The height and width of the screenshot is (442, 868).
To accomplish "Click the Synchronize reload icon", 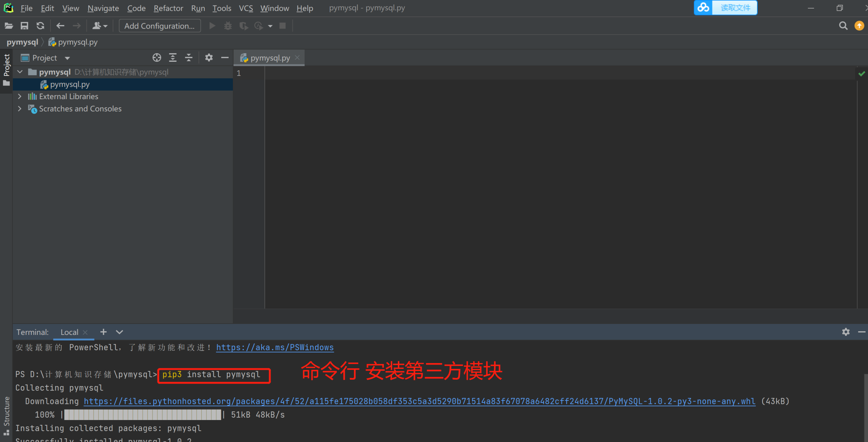I will tap(40, 26).
